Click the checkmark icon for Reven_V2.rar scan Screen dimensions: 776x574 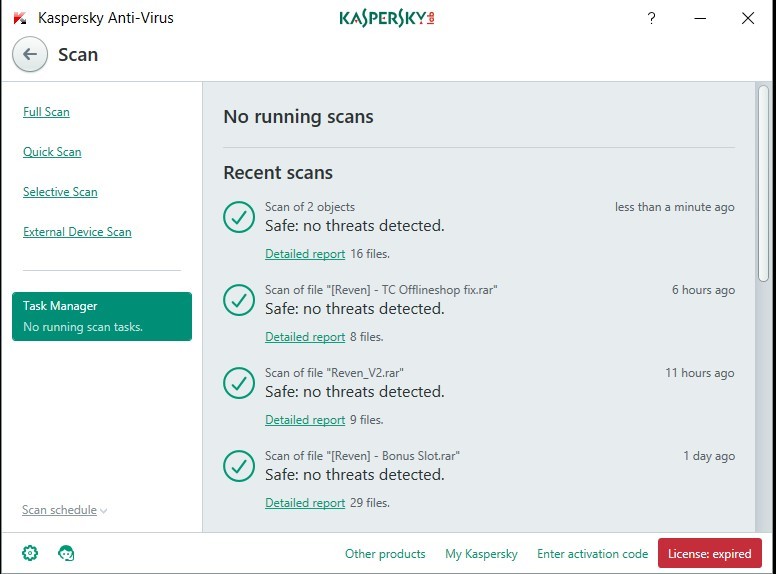[x=239, y=383]
